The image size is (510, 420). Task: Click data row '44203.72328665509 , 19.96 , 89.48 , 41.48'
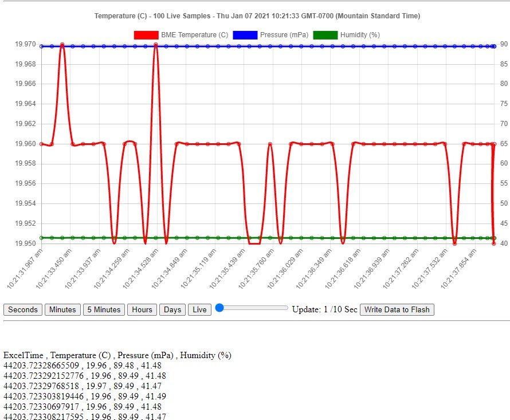[x=83, y=366]
